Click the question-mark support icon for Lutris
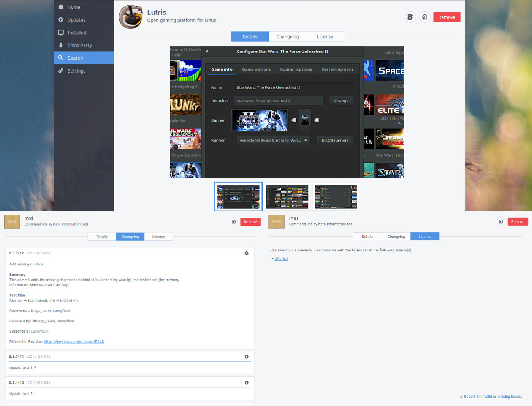This screenshot has height=406, width=532. (x=410, y=17)
